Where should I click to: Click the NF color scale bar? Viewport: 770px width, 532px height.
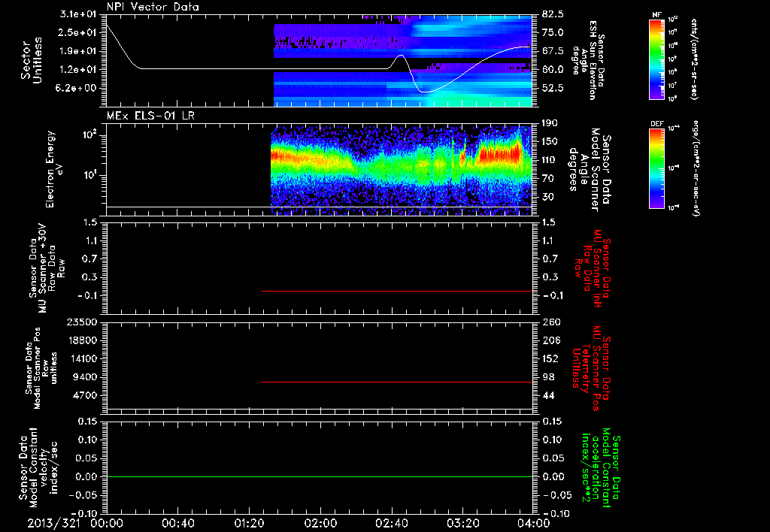(657, 59)
